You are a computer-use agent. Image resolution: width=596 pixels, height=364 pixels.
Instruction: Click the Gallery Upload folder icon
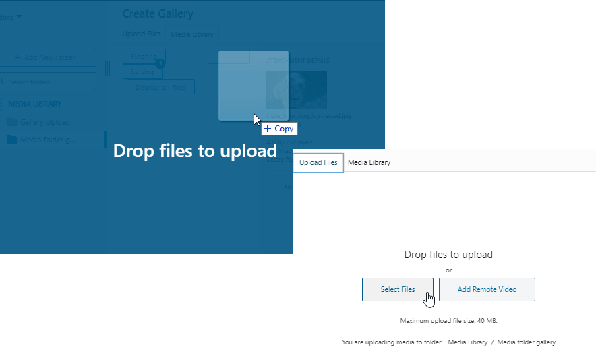coord(11,122)
